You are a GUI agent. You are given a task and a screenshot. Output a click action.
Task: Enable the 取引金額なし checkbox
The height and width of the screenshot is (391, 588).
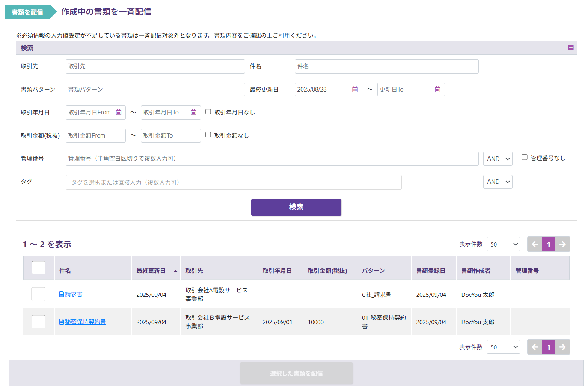coord(208,135)
